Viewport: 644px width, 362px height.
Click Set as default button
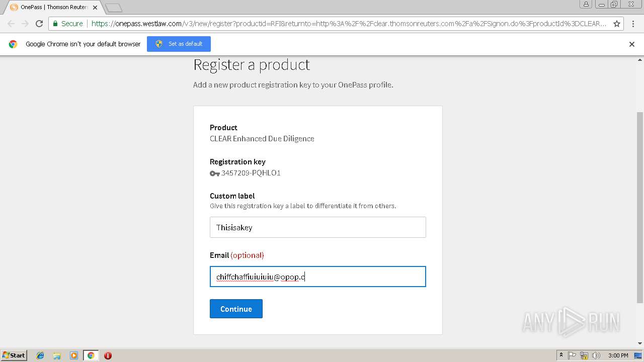[179, 44]
